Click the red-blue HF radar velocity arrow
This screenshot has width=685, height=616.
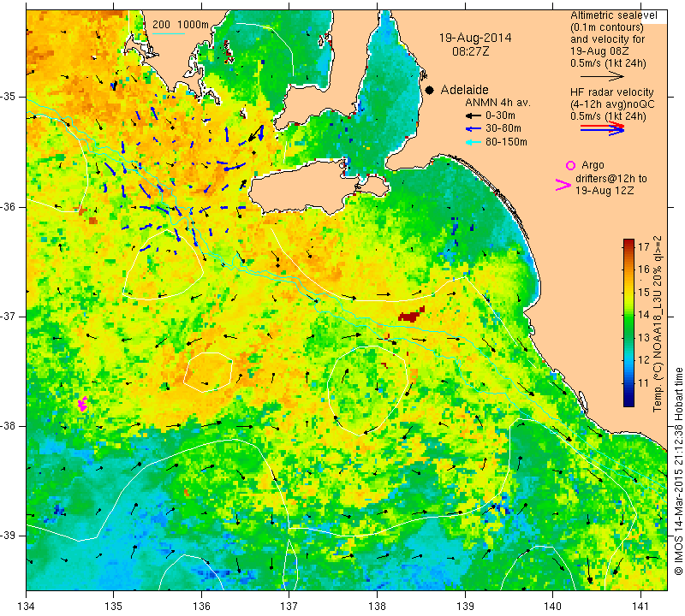click(x=603, y=128)
